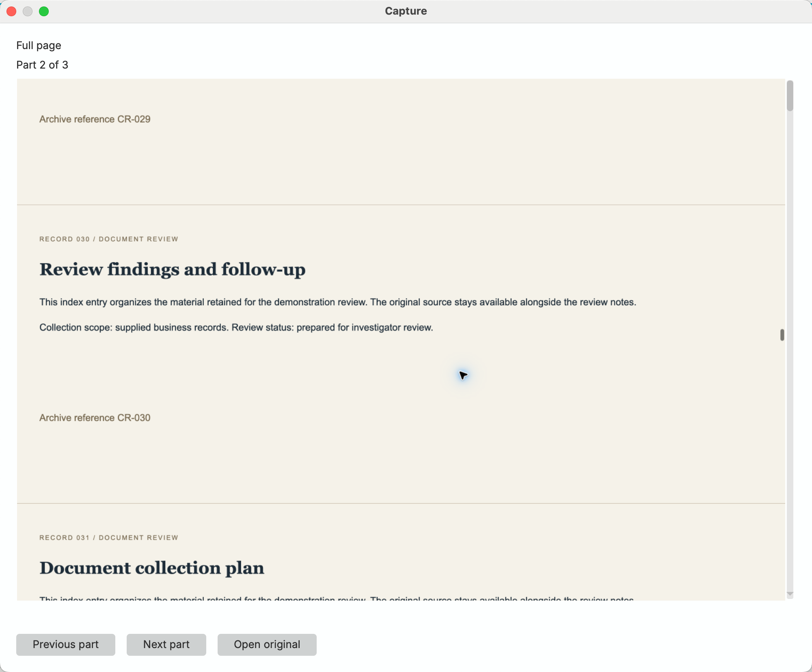Click the scrollbar down arrow
This screenshot has height=672, width=812.
790,594
